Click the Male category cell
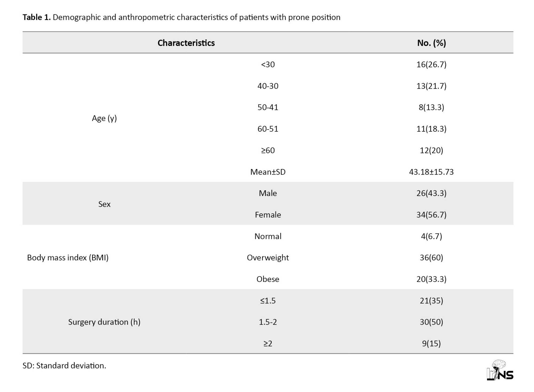Screen dimensions: 534x392 268,193
